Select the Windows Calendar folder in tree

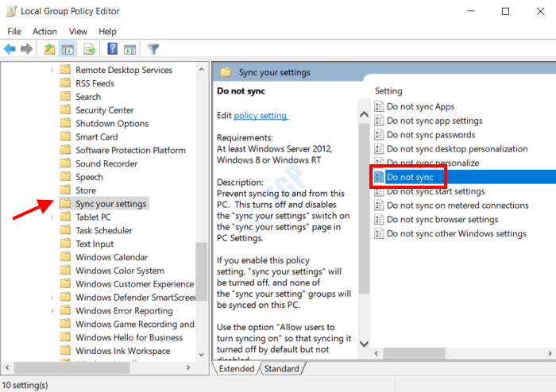click(x=111, y=257)
